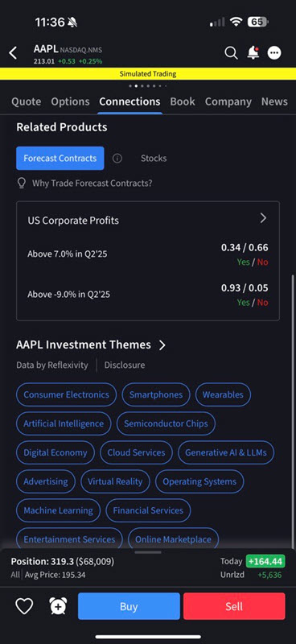Select the Forecast Contracts toggle
The height and width of the screenshot is (644, 296).
click(x=60, y=158)
